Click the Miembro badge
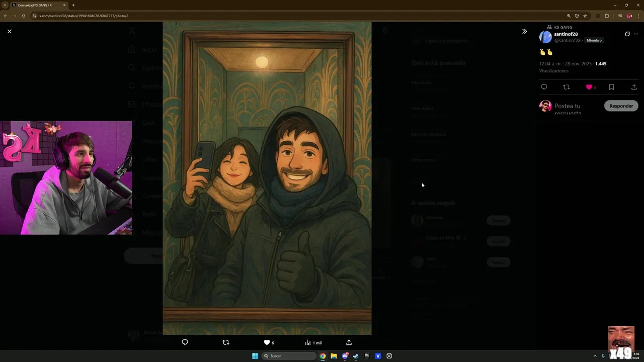The height and width of the screenshot is (362, 644). point(594,40)
